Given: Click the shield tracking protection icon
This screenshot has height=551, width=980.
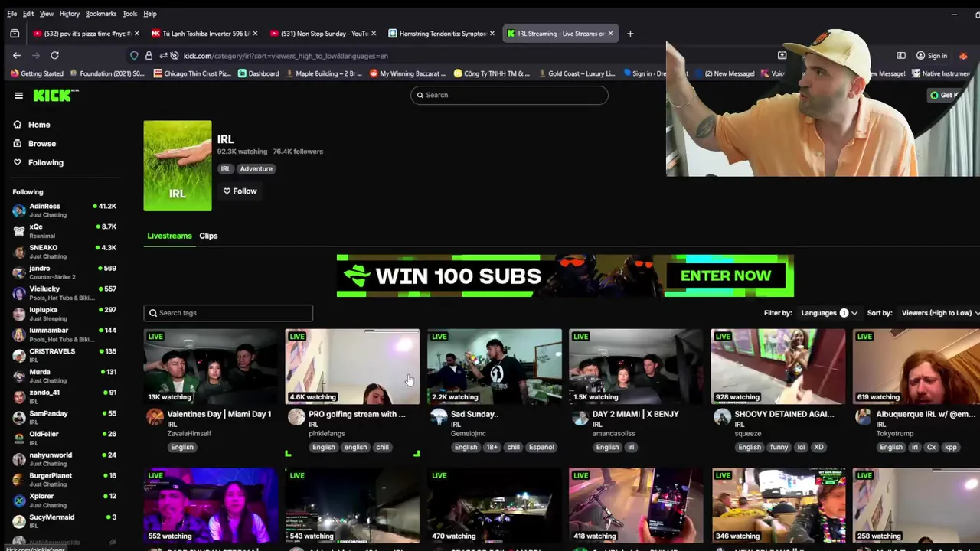Looking at the screenshot, I should tap(134, 56).
